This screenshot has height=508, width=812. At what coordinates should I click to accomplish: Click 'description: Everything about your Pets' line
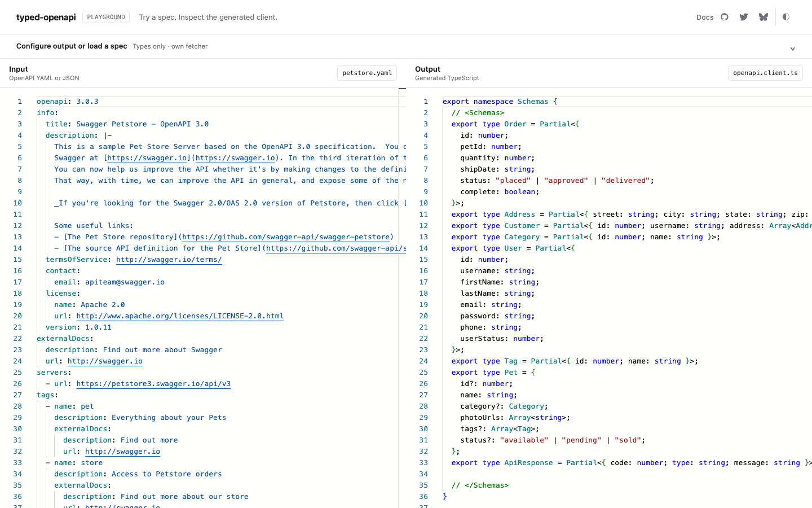(x=140, y=418)
